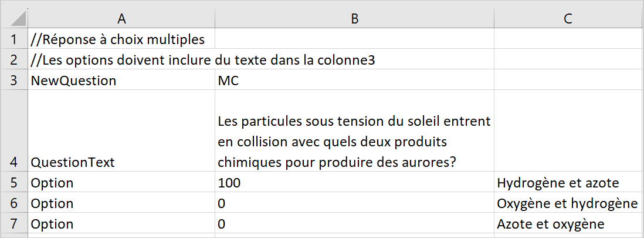
Task: Click the QuestionText cell
Action: click(x=121, y=130)
